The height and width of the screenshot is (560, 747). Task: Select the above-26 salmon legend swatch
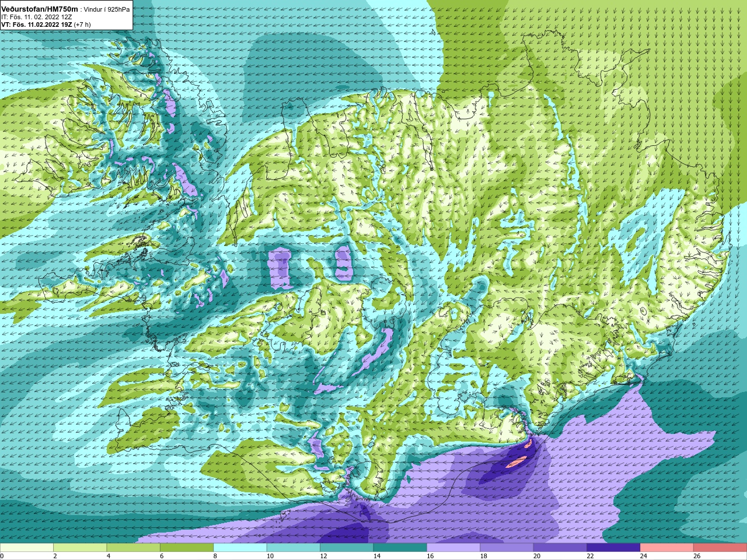click(720, 548)
